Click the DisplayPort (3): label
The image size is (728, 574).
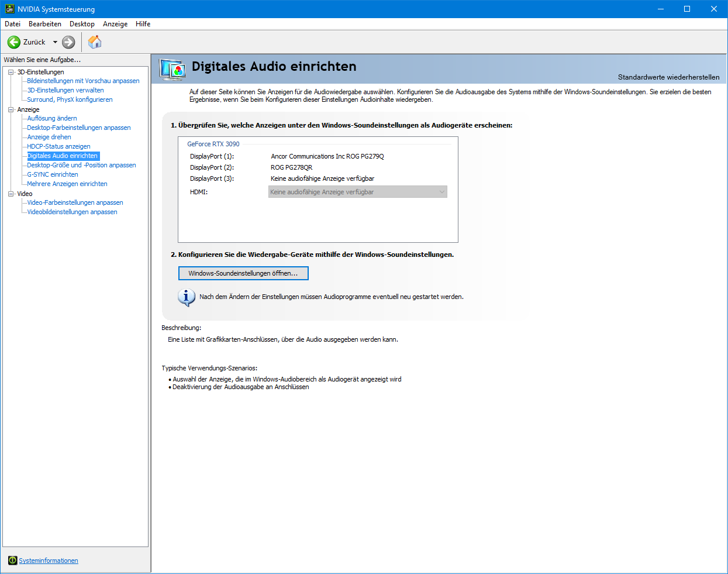(212, 178)
